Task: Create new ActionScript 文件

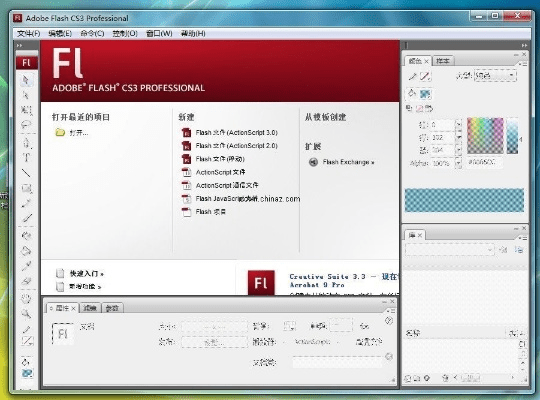Action: click(214, 172)
